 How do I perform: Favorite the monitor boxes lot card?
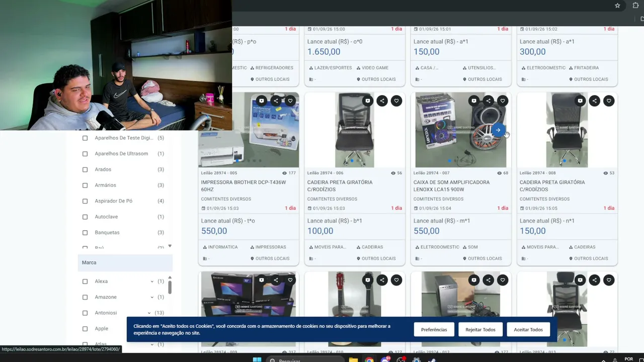click(x=290, y=280)
